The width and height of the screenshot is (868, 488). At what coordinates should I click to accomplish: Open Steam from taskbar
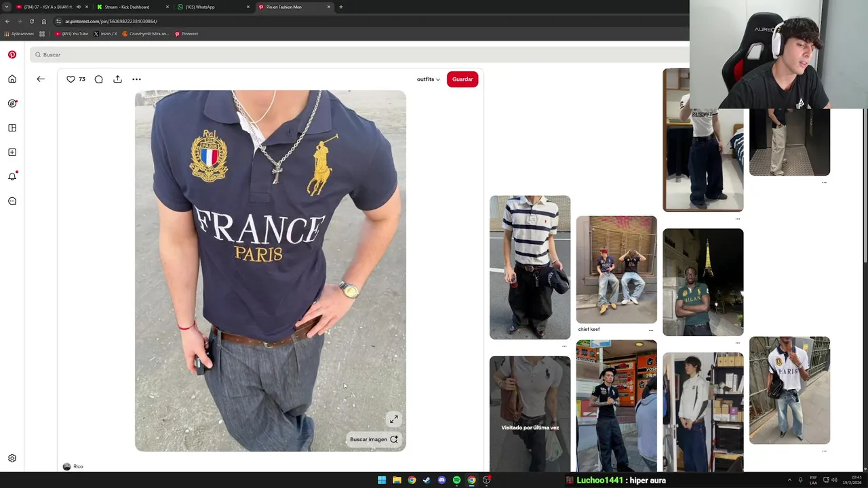[427, 480]
